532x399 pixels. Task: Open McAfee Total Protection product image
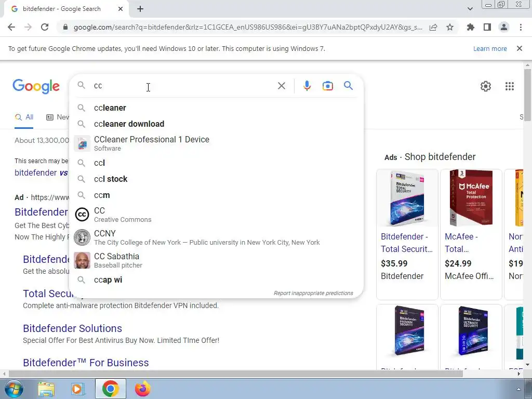click(471, 198)
